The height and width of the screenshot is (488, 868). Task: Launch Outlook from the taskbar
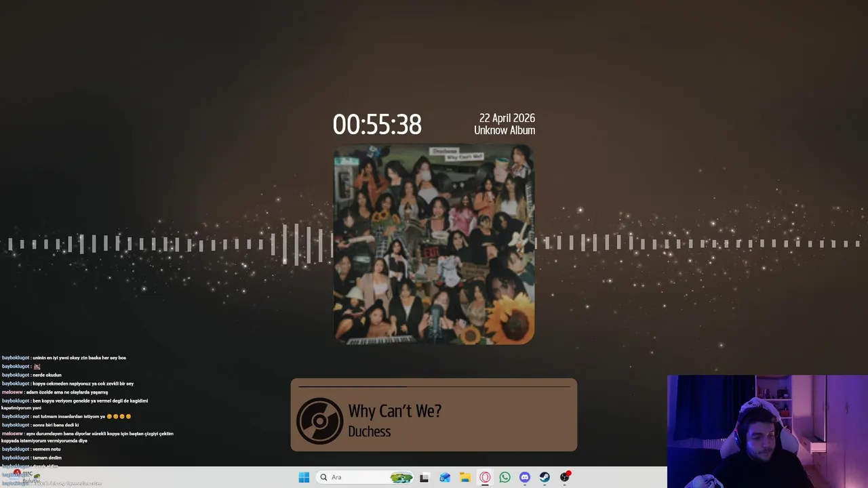click(445, 477)
